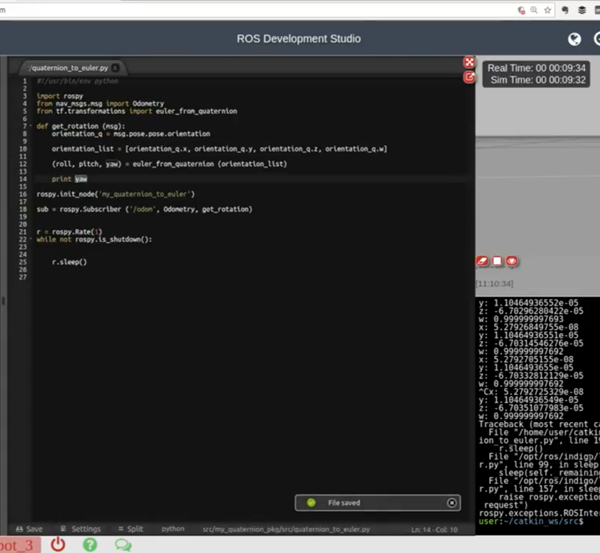The image size is (600, 553).
Task: Close the quaternion_to_euler.py editor tab
Action: [115, 68]
